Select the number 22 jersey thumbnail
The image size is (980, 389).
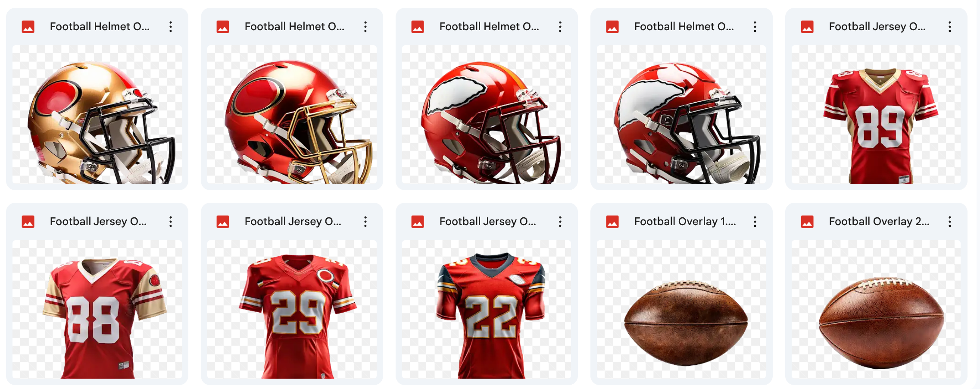pyautogui.click(x=487, y=309)
